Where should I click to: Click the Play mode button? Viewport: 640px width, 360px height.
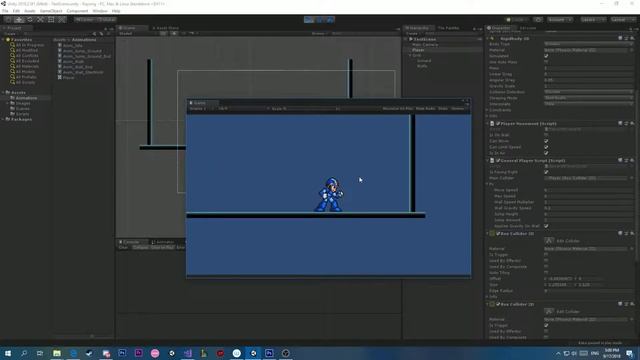[x=309, y=19]
